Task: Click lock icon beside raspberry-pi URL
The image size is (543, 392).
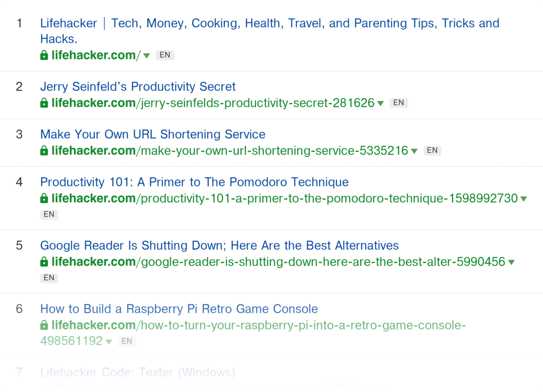Action: [44, 325]
